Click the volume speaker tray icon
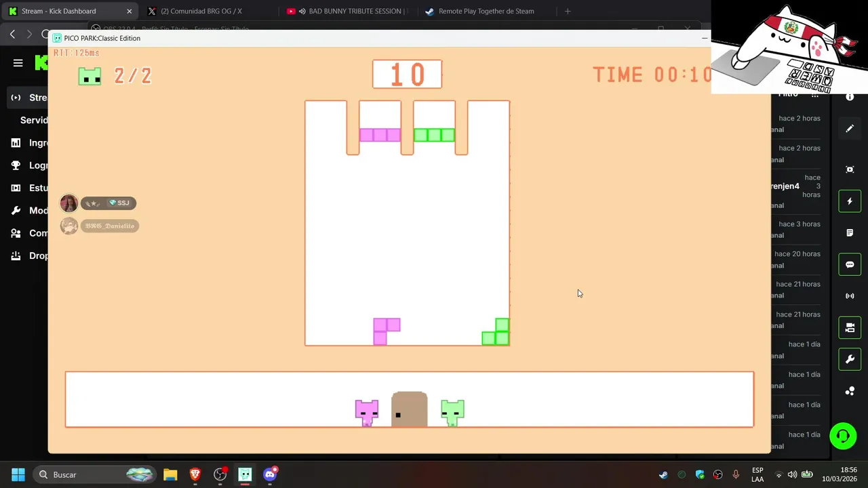Viewport: 868px width, 488px height. (792, 474)
